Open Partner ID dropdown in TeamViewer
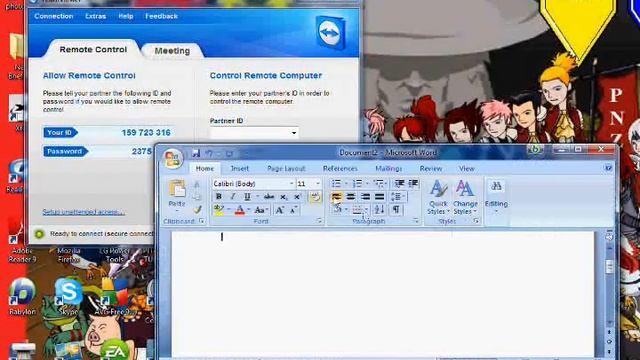640x360 pixels. (x=294, y=133)
